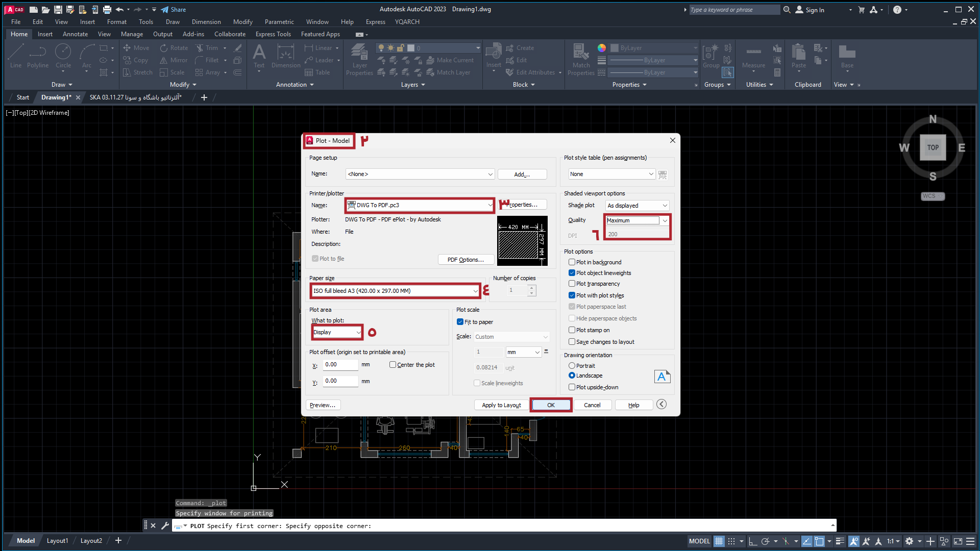980x551 pixels.
Task: Open the Dimension tool
Action: pos(286,56)
